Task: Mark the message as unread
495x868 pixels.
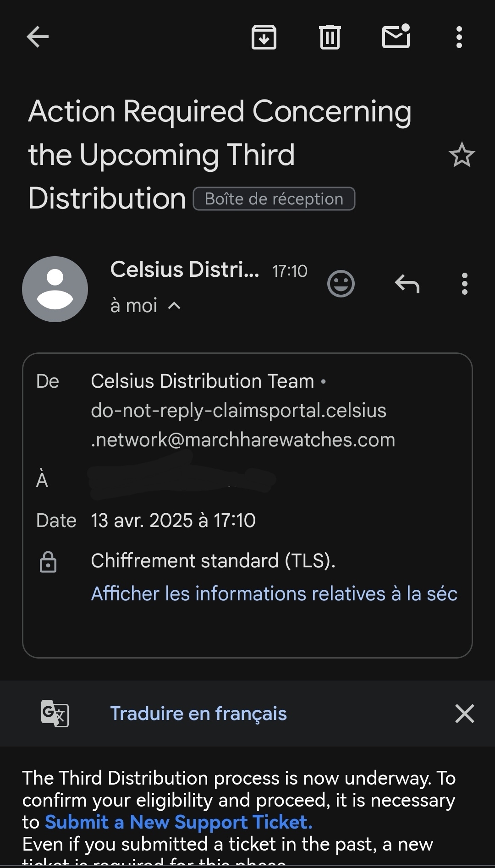Action: click(396, 36)
